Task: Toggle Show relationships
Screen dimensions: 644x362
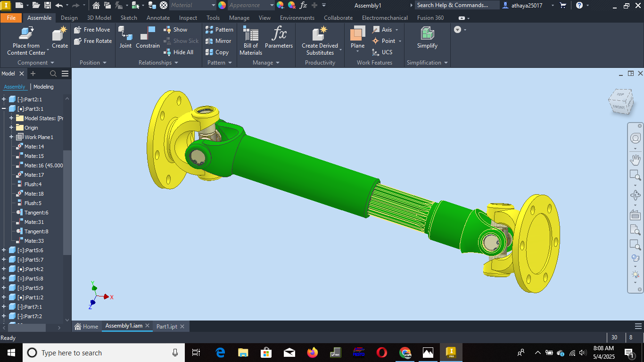Action: click(176, 30)
